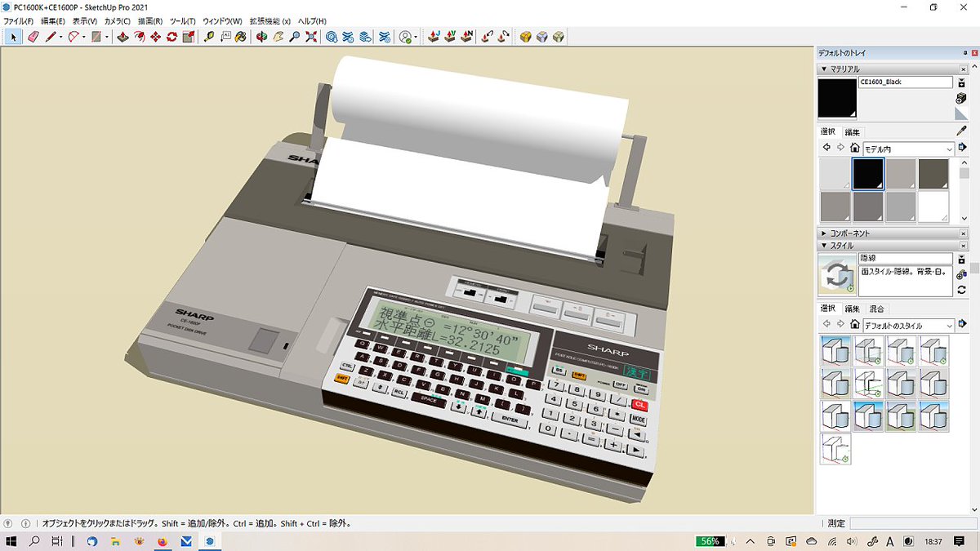
Task: Click the 測定 measurements input box
Action: pyautogui.click(x=913, y=523)
